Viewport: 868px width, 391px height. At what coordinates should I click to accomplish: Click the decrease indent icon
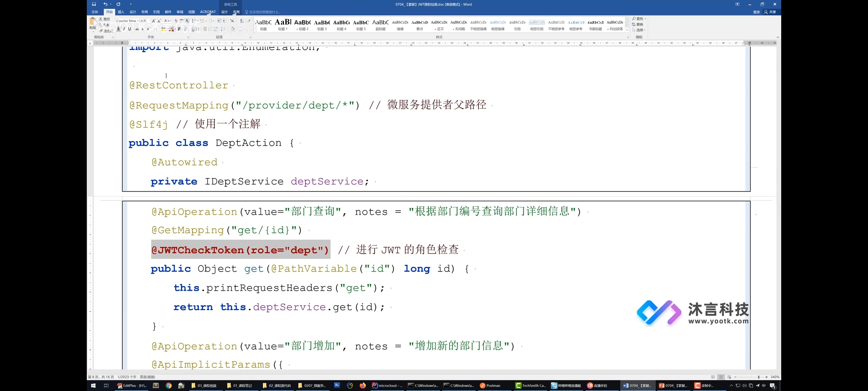(x=219, y=21)
